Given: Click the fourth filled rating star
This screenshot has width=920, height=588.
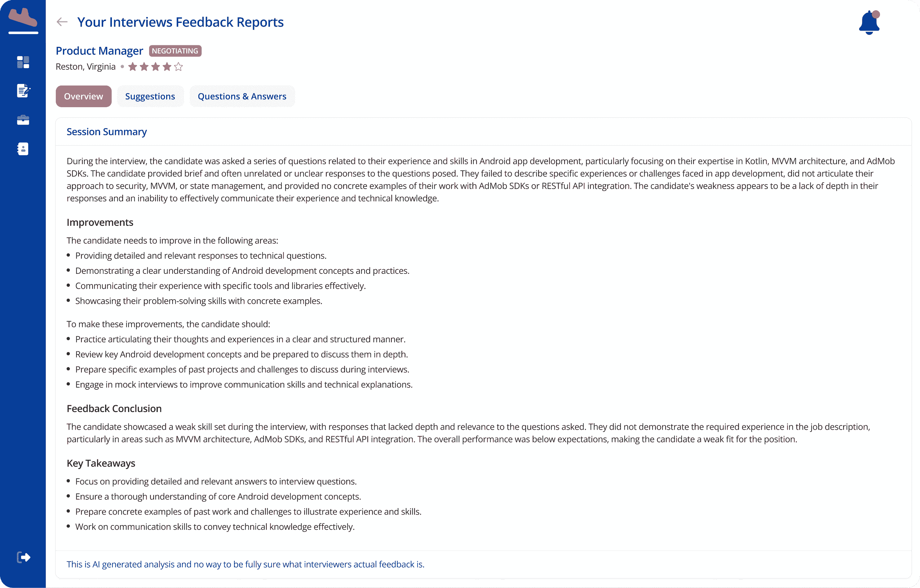Looking at the screenshot, I should click(167, 67).
